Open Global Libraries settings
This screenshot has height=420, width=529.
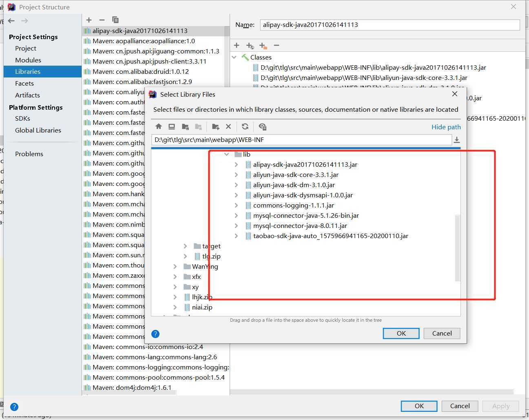(x=38, y=130)
